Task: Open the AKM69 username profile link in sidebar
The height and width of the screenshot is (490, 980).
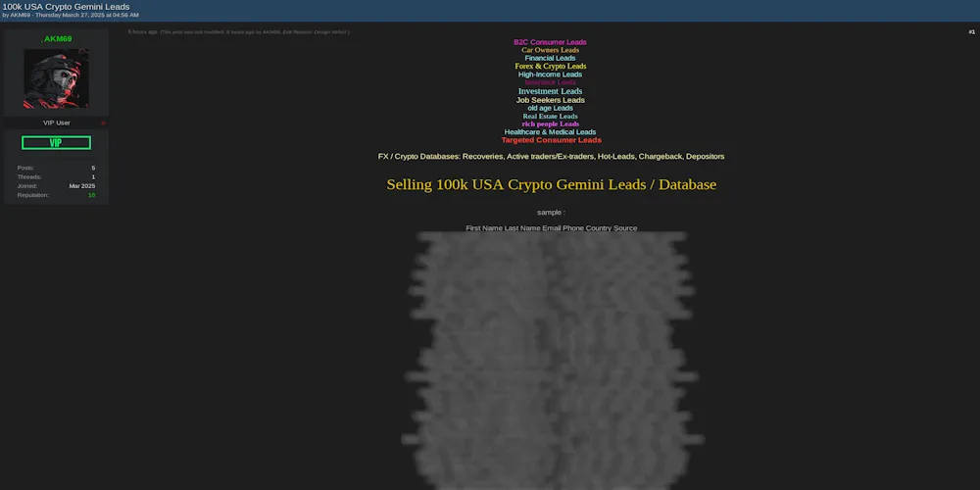Action: (x=56, y=39)
